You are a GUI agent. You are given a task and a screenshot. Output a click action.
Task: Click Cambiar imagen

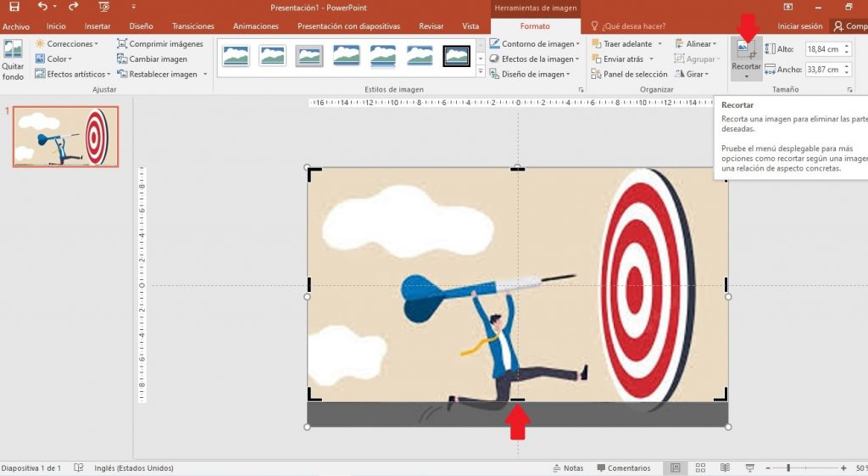click(x=153, y=59)
